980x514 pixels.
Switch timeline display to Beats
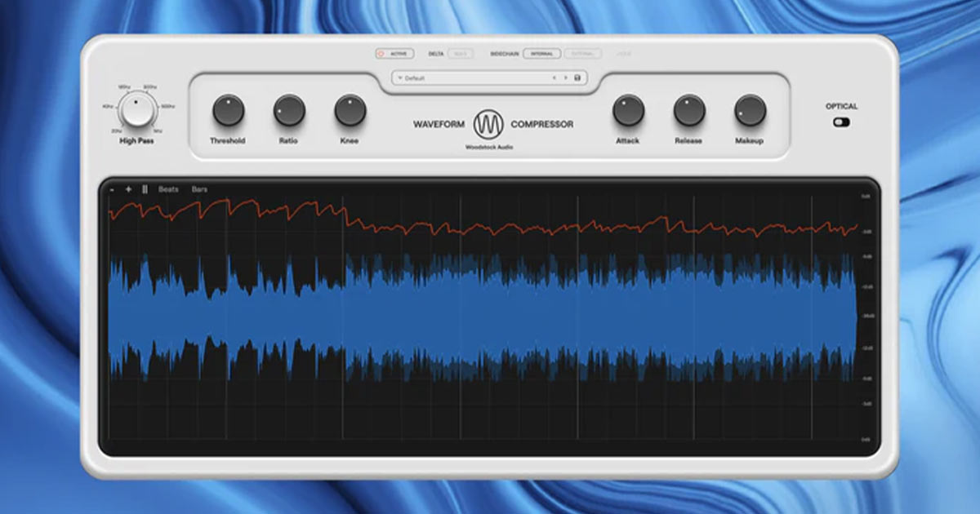pos(168,188)
